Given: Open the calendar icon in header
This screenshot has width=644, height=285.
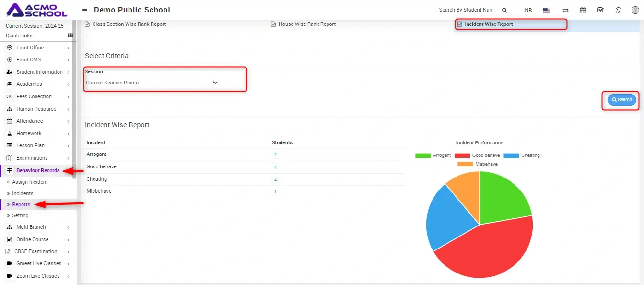Looking at the screenshot, I should tap(583, 10).
